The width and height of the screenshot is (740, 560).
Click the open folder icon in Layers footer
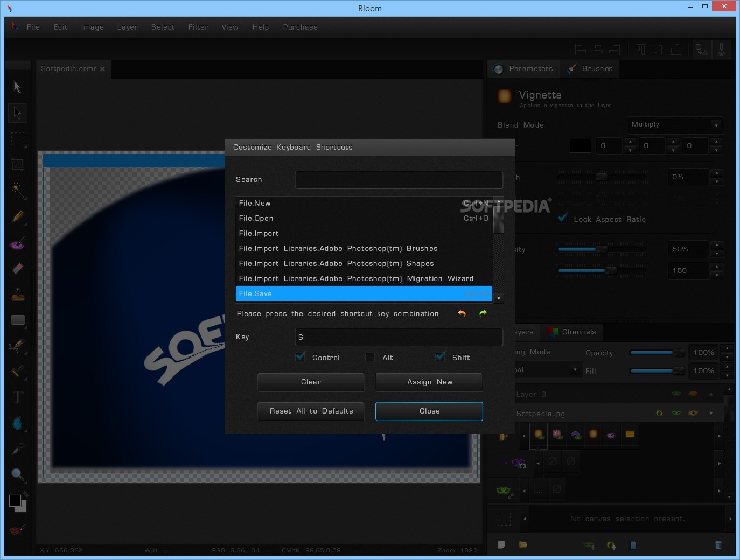pyautogui.click(x=523, y=545)
